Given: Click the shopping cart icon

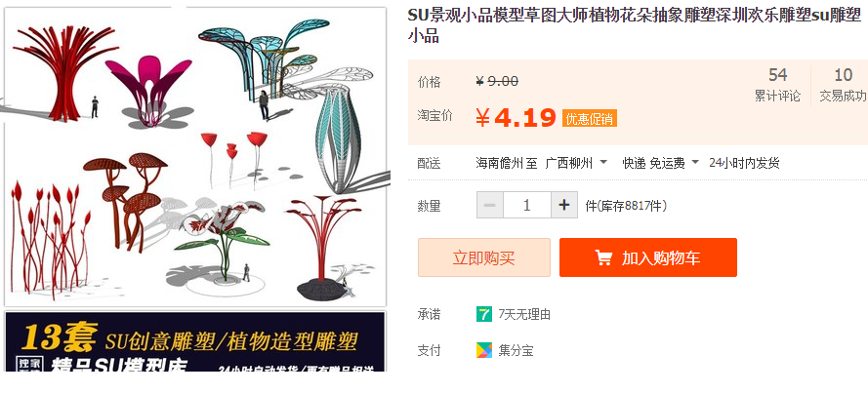Looking at the screenshot, I should tap(603, 257).
